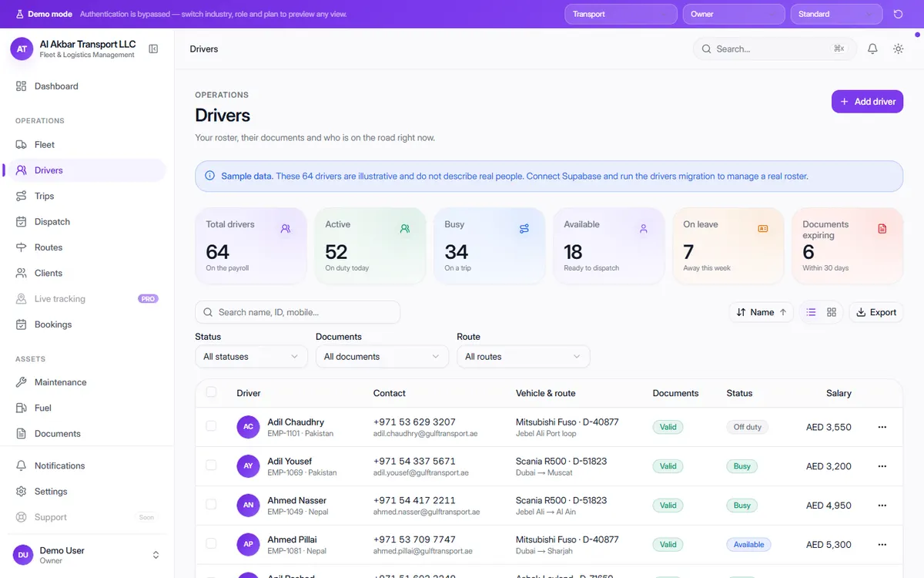Open the Standard plan dropdown

(x=836, y=14)
